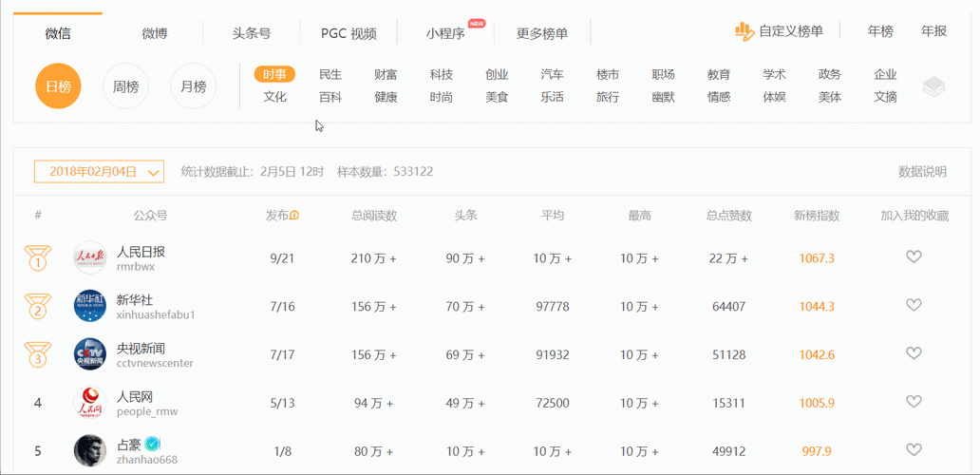Image resolution: width=980 pixels, height=475 pixels.
Task: Click the 人民网 account avatar
Action: tap(90, 402)
